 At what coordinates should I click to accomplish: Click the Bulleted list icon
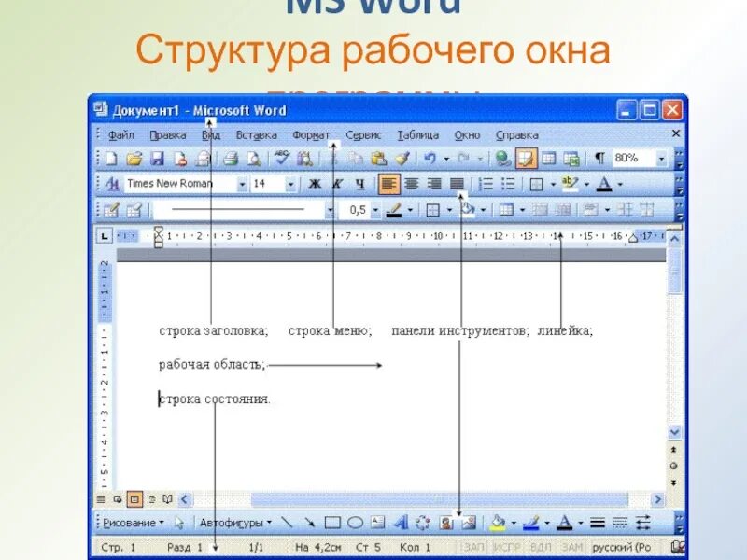pos(508,184)
